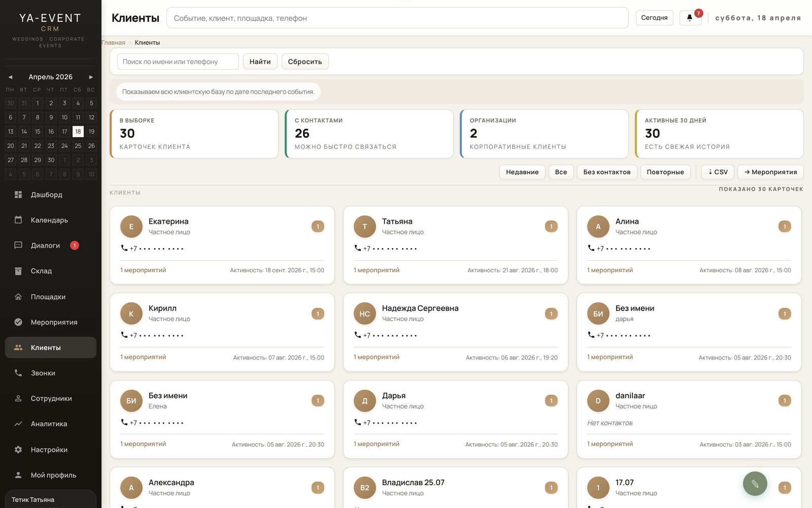Click the Дашборд grid icon

[x=18, y=195]
